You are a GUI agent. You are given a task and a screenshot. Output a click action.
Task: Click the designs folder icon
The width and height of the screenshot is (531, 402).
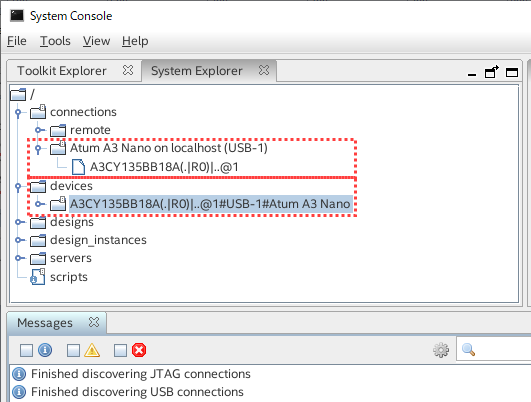[38, 222]
